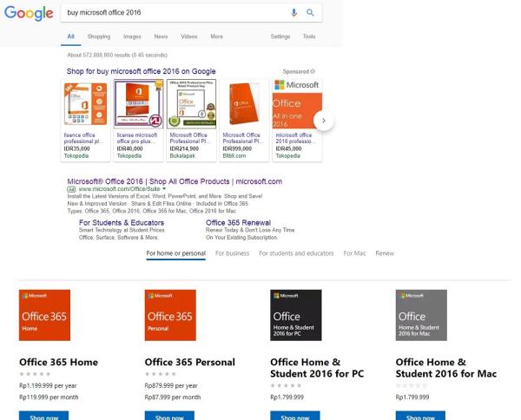Switch to the Images results tab

(x=132, y=36)
